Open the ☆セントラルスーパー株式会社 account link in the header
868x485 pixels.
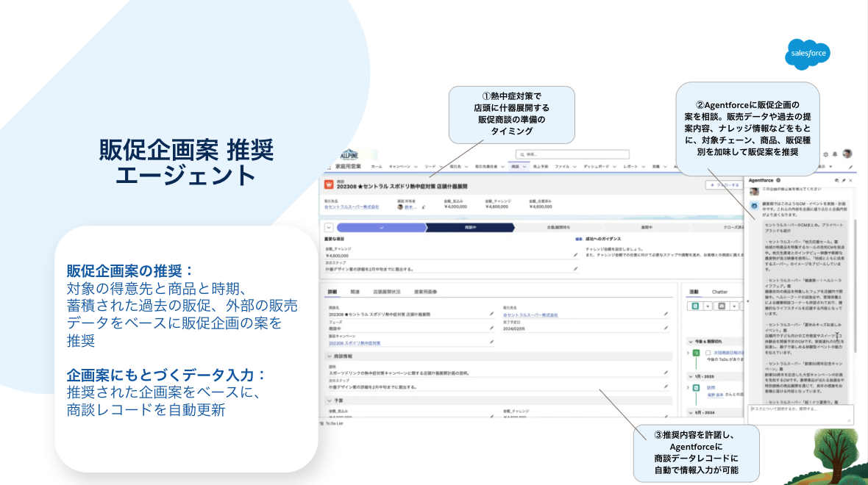[x=352, y=206]
